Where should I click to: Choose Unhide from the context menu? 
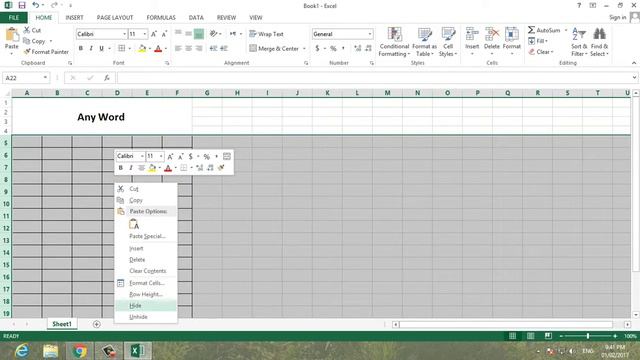pyautogui.click(x=146, y=317)
